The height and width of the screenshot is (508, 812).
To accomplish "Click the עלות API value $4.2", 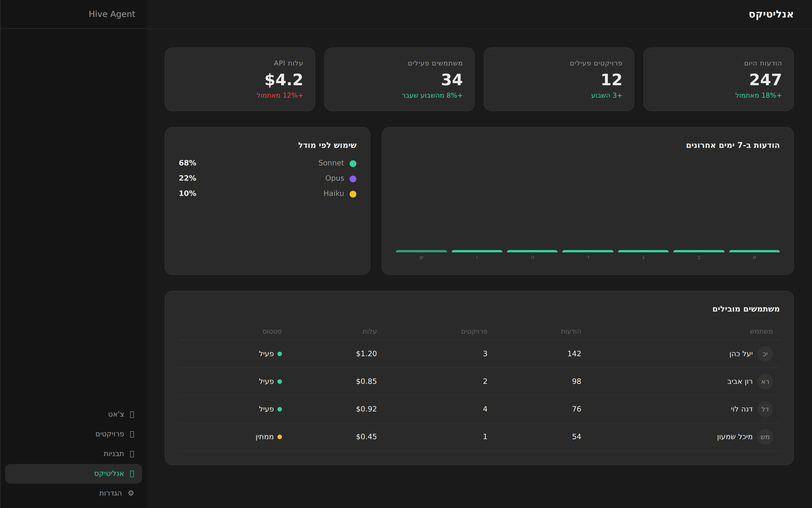I will (x=284, y=80).
